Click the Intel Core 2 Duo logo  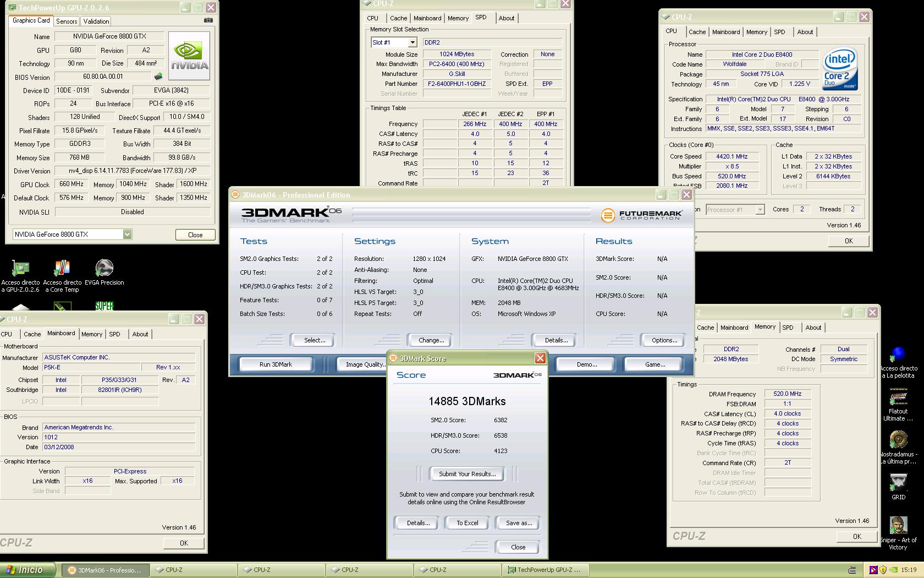[x=840, y=69]
